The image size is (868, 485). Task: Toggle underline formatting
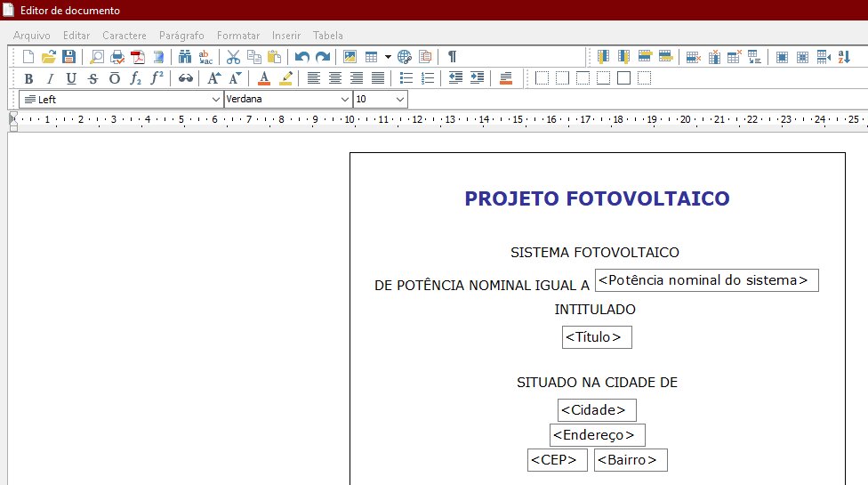coord(71,78)
